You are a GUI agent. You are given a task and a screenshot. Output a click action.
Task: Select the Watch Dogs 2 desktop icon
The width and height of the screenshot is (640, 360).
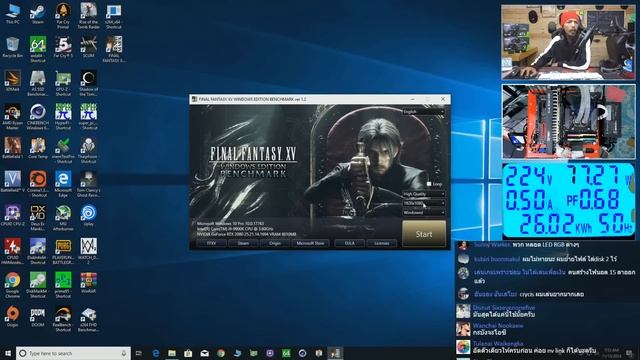point(89,251)
